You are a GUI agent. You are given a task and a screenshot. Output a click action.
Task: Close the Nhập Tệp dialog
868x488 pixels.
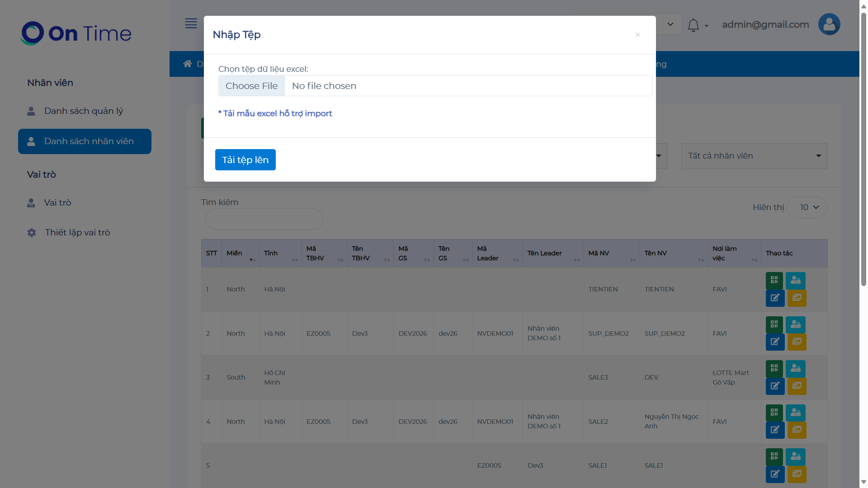click(x=637, y=35)
